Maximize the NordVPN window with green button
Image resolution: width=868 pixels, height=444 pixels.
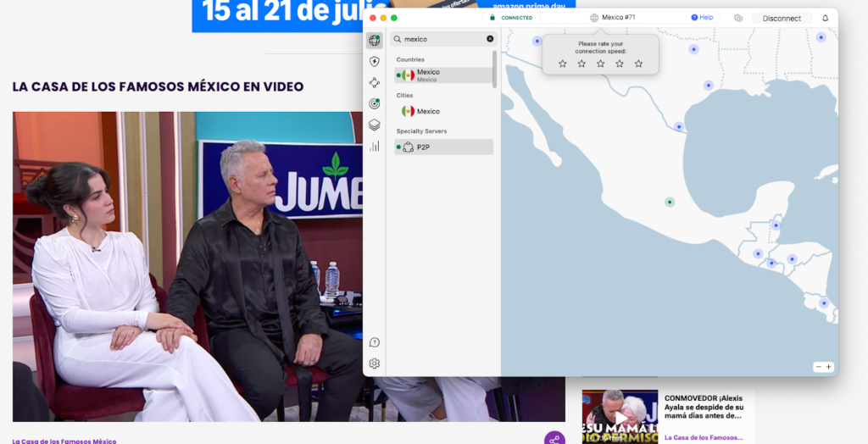click(x=393, y=18)
